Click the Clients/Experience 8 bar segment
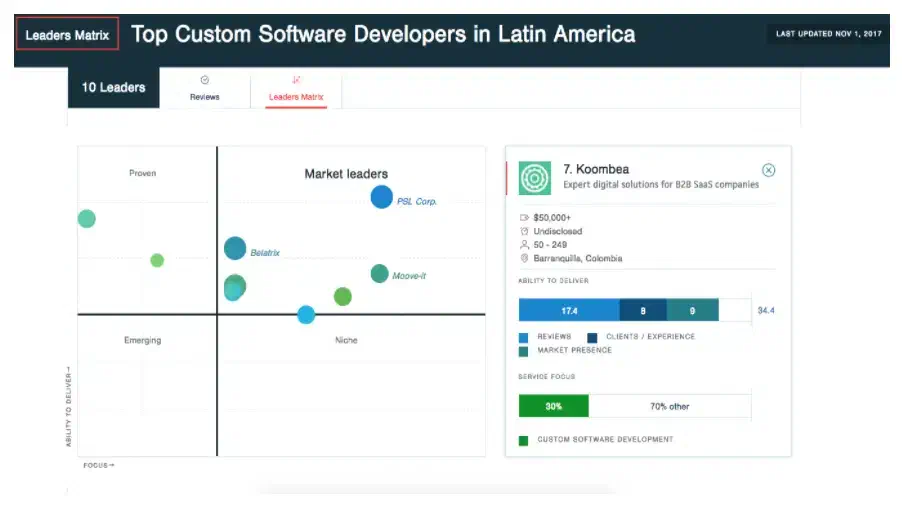Screen dimensions: 902x516 pos(643,310)
